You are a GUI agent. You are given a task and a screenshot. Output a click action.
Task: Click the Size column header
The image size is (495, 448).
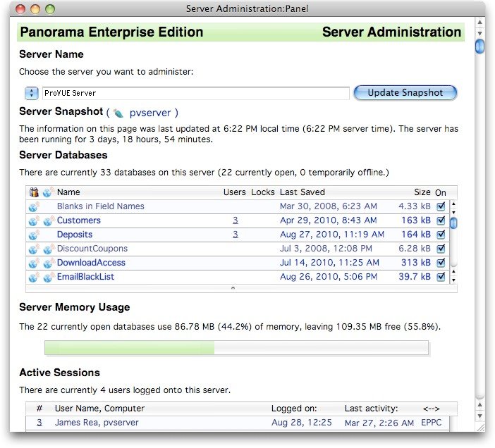click(x=422, y=192)
